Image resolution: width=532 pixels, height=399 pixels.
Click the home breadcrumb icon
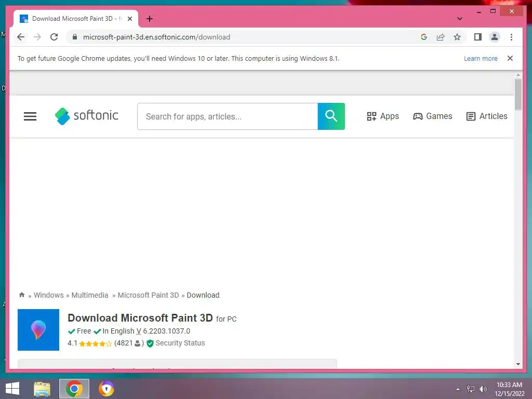(x=22, y=295)
